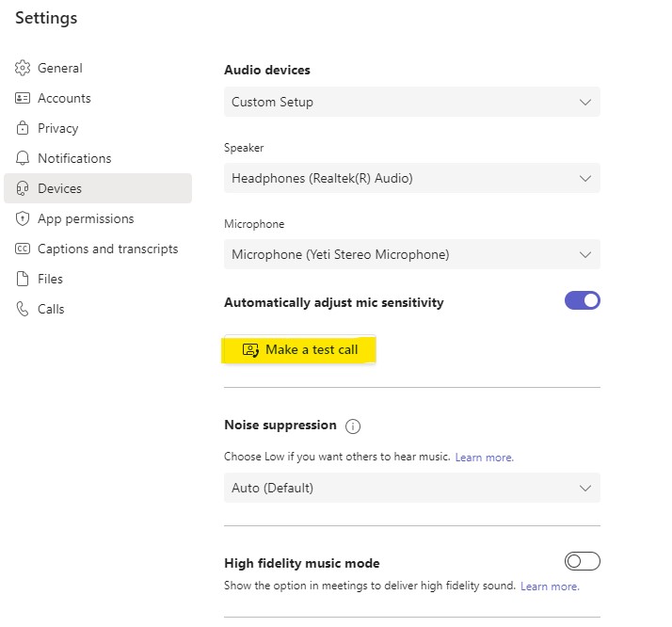Image resolution: width=672 pixels, height=627 pixels.
Task: Disable automatically adjust mic sensitivity toggle
Action: pos(582,300)
